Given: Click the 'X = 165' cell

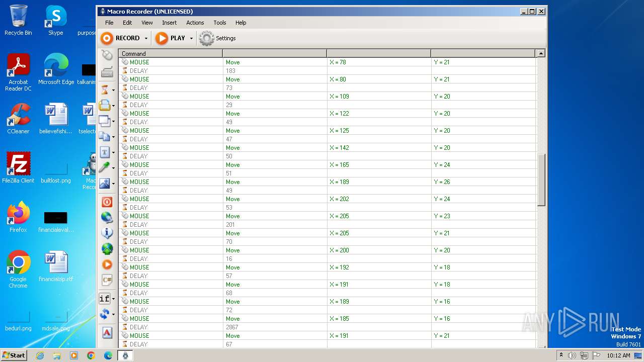Looking at the screenshot, I should tap(379, 164).
